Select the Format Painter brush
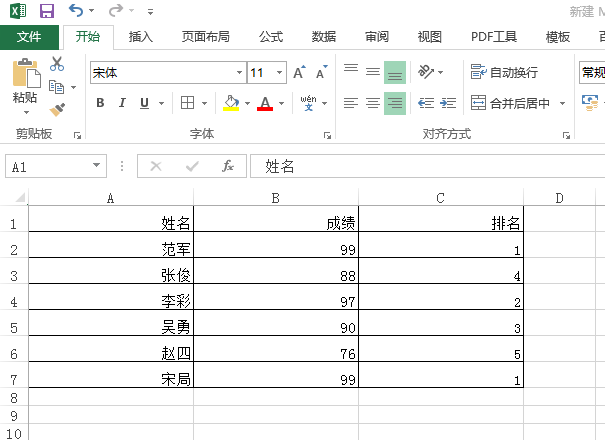Screen dimensions: 605x440 [57, 110]
